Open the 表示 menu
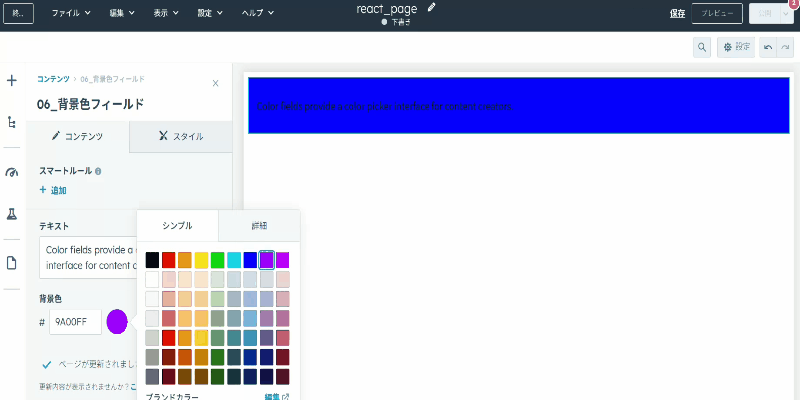Screen dimensions: 800x400 click(x=166, y=13)
